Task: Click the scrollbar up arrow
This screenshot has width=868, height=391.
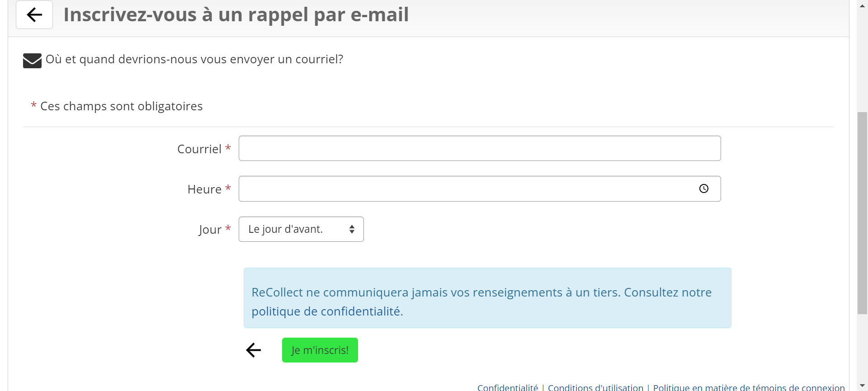Action: [862, 5]
